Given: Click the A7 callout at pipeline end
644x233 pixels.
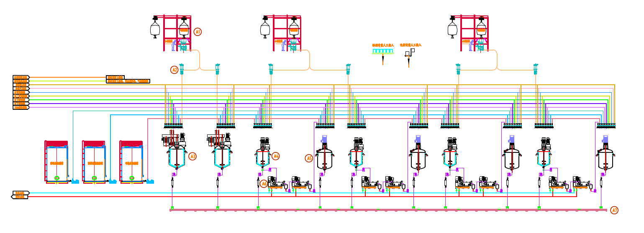Looking at the screenshot, I should (x=614, y=210).
